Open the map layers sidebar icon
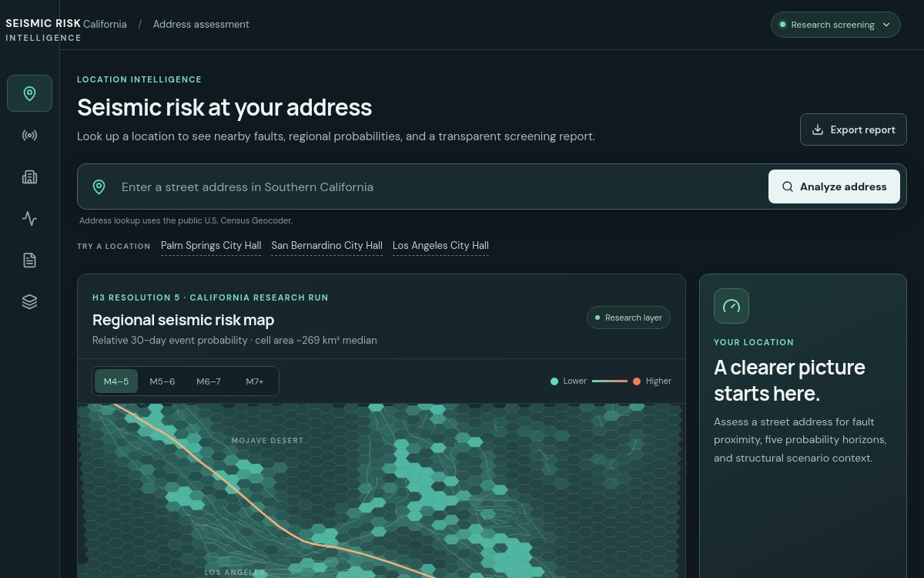This screenshot has height=578, width=924. pyautogui.click(x=29, y=302)
